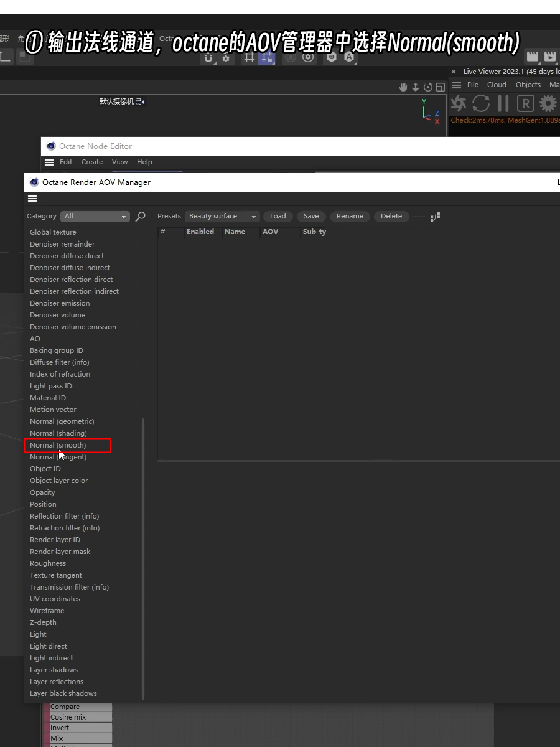The height and width of the screenshot is (747, 560).
Task: Click Invert node in Node Editor list
Action: click(78, 728)
